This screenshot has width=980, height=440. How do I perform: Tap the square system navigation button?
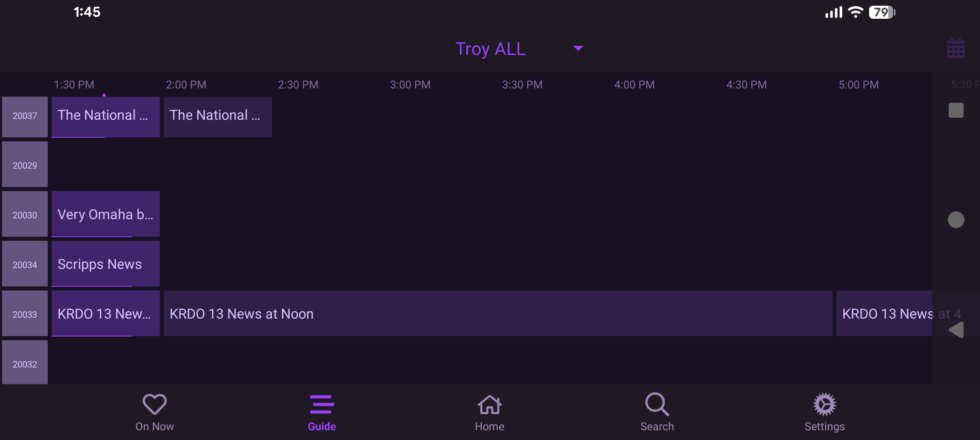[956, 110]
